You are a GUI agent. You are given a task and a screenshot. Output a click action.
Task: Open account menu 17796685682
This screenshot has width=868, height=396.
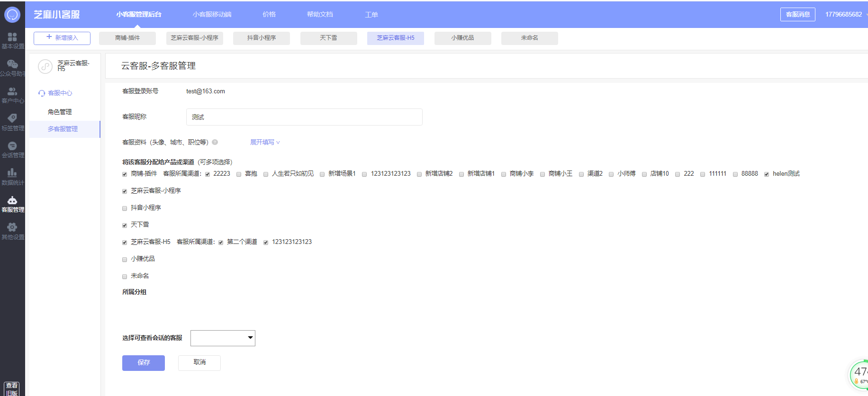843,14
